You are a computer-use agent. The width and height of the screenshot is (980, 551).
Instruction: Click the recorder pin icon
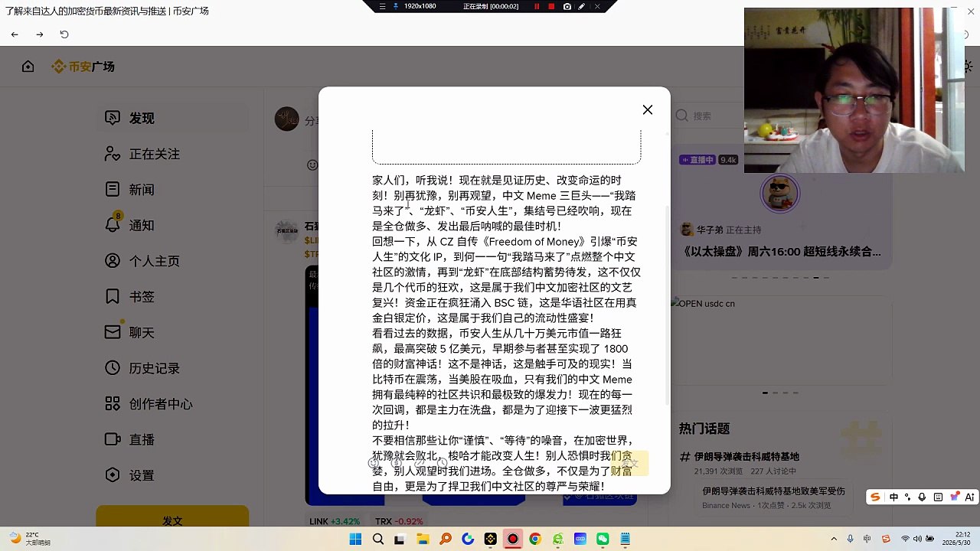click(x=396, y=6)
